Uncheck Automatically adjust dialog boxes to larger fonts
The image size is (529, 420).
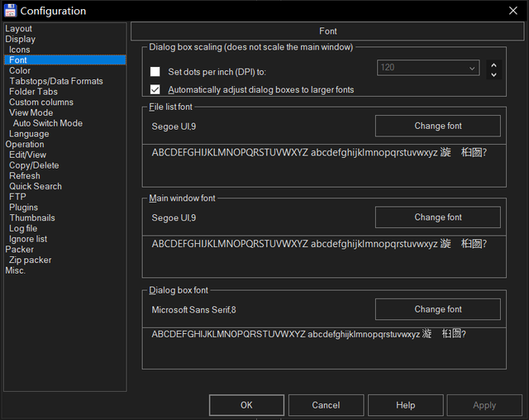point(155,89)
